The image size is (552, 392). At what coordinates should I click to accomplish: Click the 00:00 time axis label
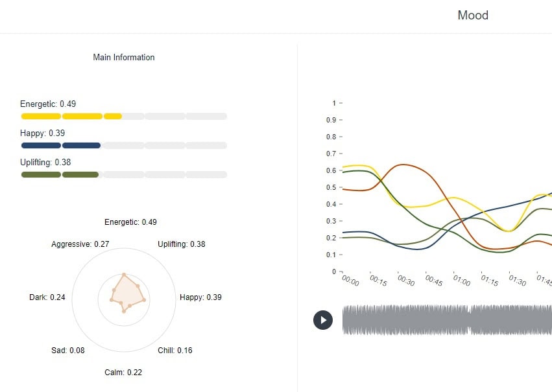pyautogui.click(x=350, y=280)
